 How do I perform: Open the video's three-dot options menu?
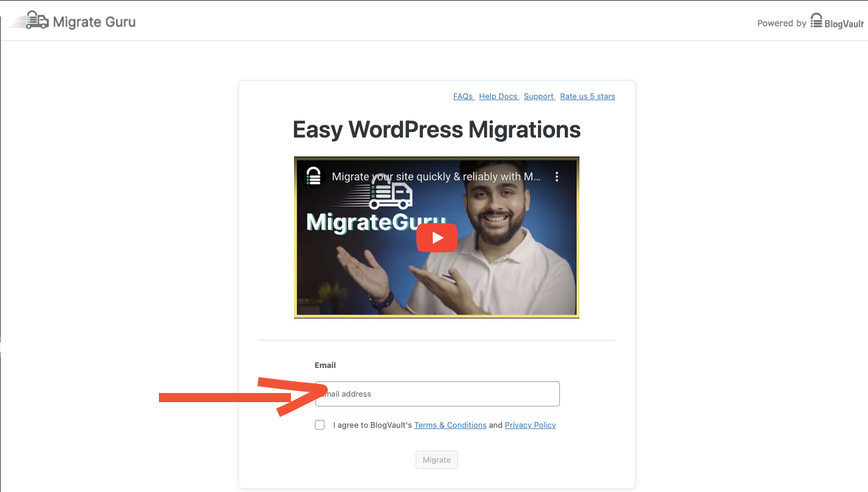(556, 177)
